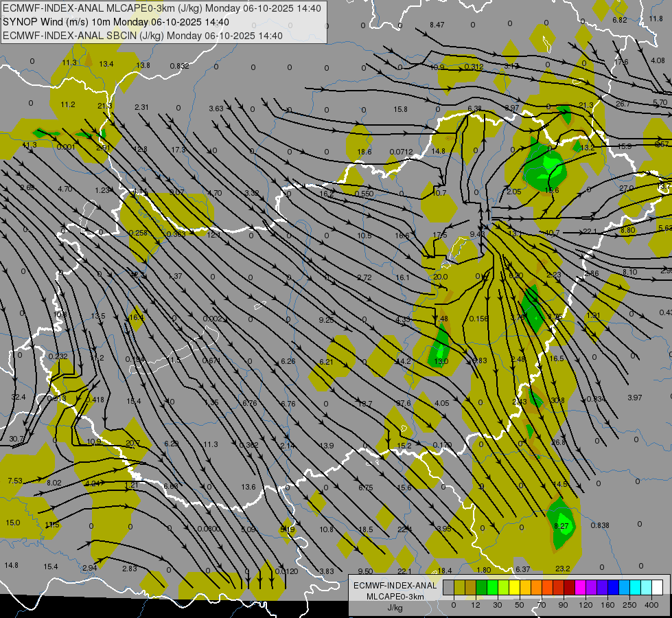Select the value 22.4
The width and height of the screenshot is (672, 618).
click(x=404, y=529)
